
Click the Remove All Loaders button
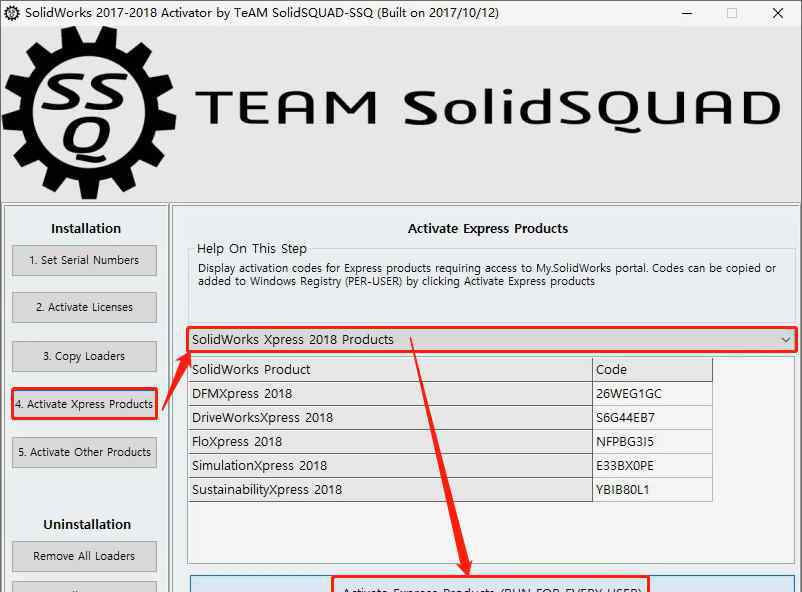(x=84, y=556)
